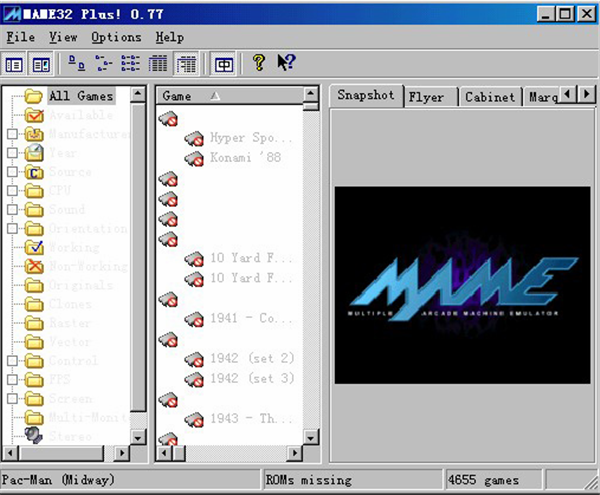
Task: Expand the Manufacturer folder tree node
Action: [11, 134]
